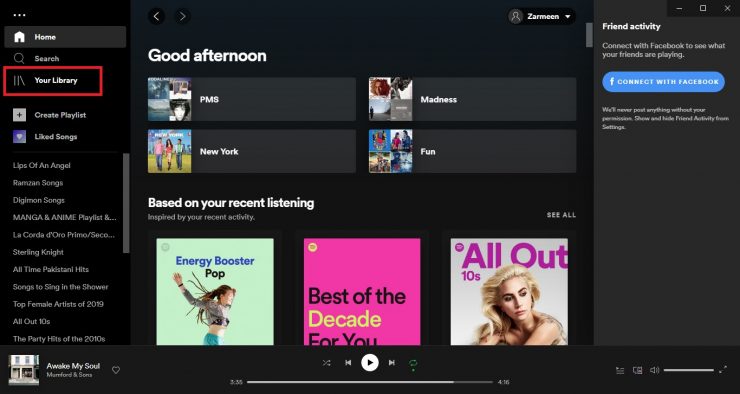Viewport: 740px width, 394px height.
Task: Click Connect with Facebook button
Action: tap(663, 82)
